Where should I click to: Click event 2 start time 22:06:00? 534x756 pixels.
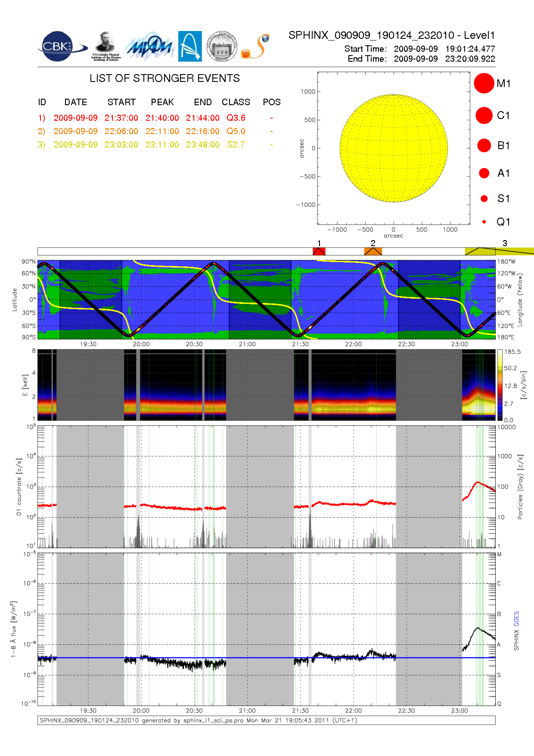click(121, 131)
